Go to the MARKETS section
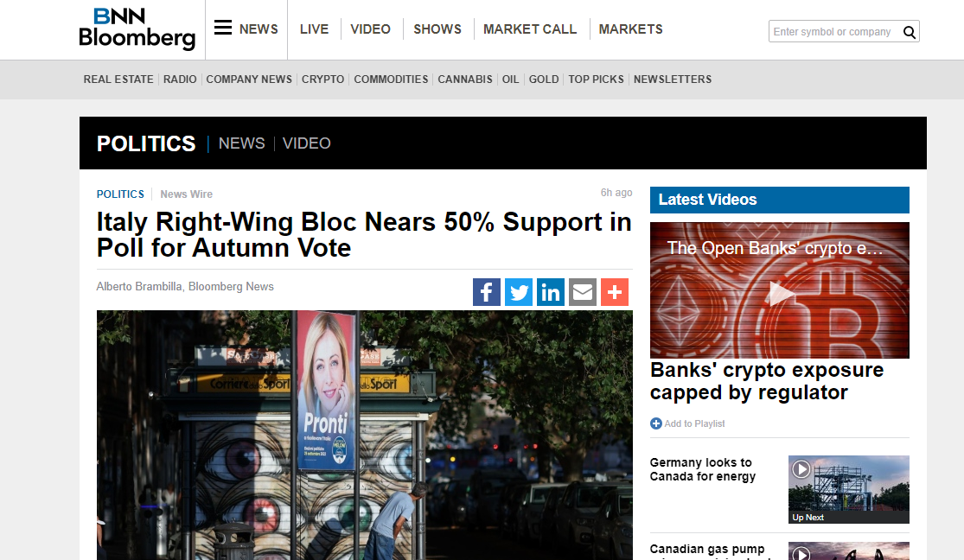Image resolution: width=964 pixels, height=560 pixels. [x=631, y=29]
